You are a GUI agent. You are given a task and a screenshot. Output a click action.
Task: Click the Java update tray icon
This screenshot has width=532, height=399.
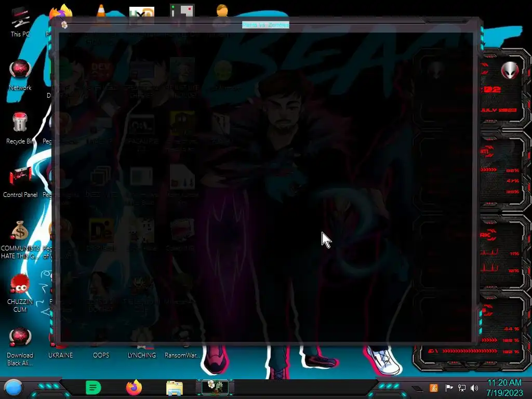coord(434,388)
